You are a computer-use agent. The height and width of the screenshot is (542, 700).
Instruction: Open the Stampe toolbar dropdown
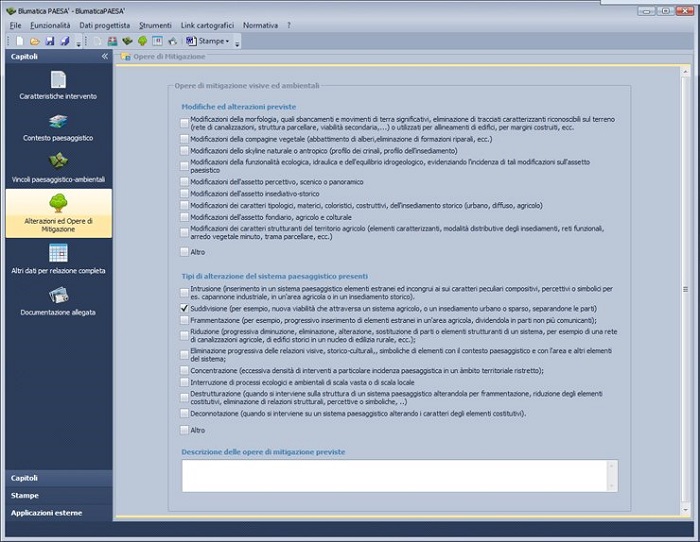click(x=213, y=41)
